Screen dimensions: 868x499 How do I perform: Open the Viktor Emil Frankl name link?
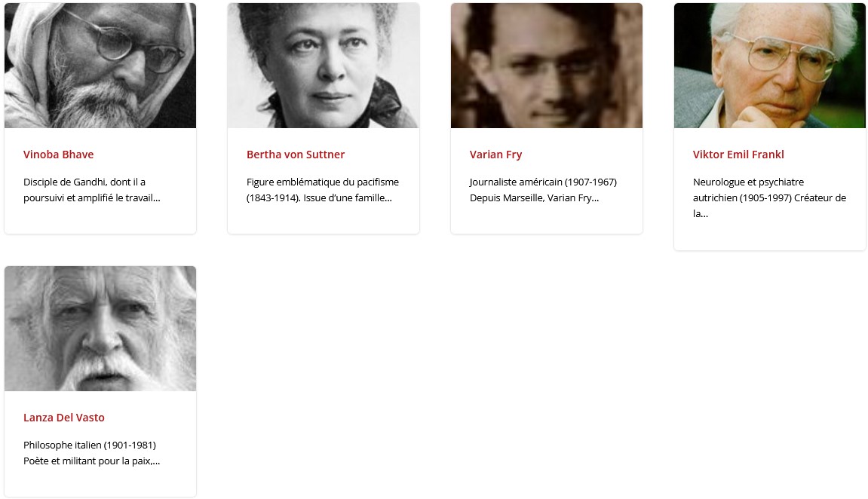point(738,155)
